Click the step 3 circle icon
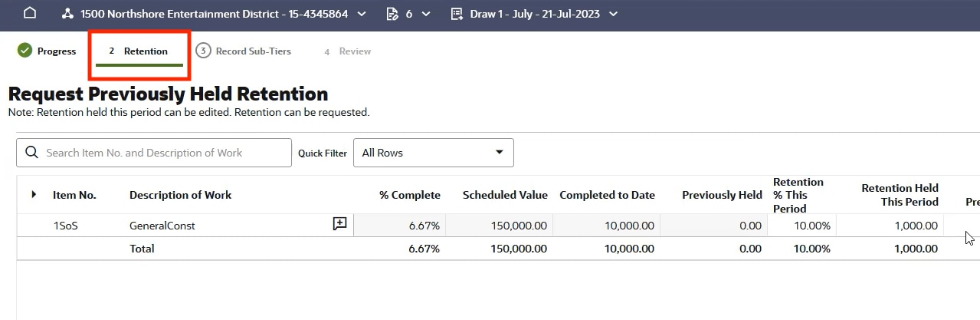This screenshot has width=980, height=320. point(203,51)
